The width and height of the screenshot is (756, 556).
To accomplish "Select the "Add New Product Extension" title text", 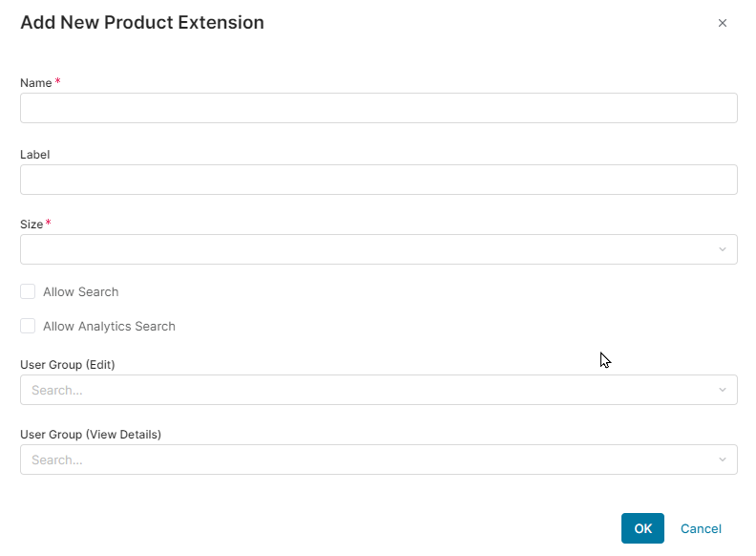I will tap(142, 22).
